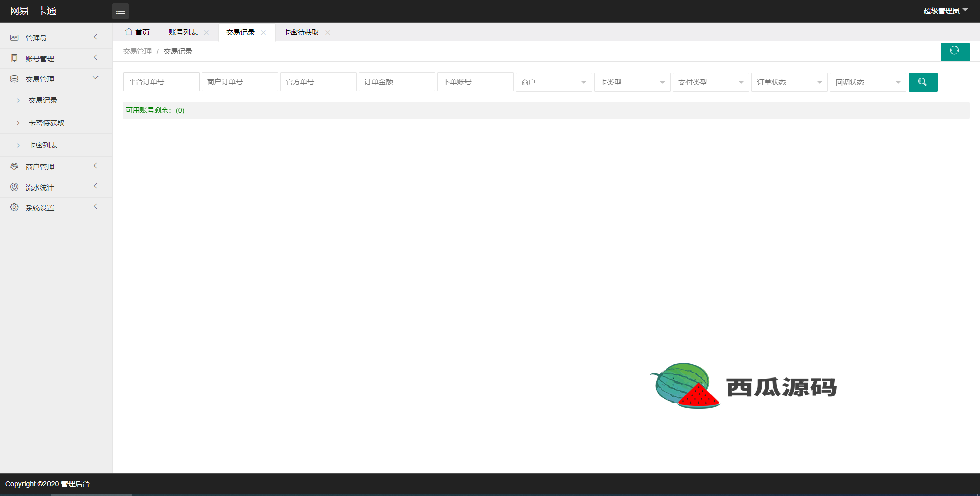
Task: Open 交易记录 in the sidebar submenu
Action: point(43,100)
